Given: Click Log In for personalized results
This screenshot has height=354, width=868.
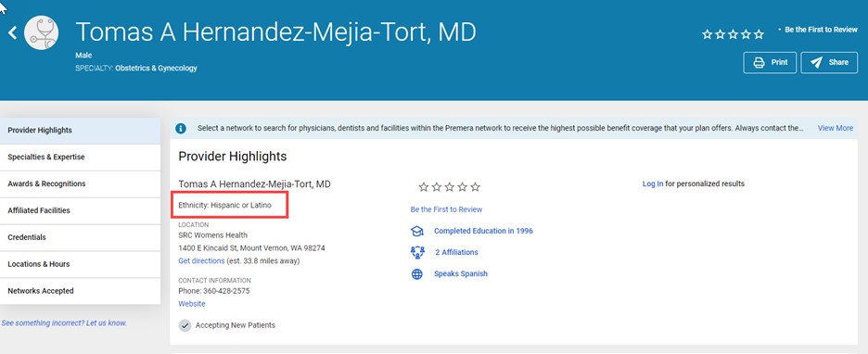Looking at the screenshot, I should [653, 183].
